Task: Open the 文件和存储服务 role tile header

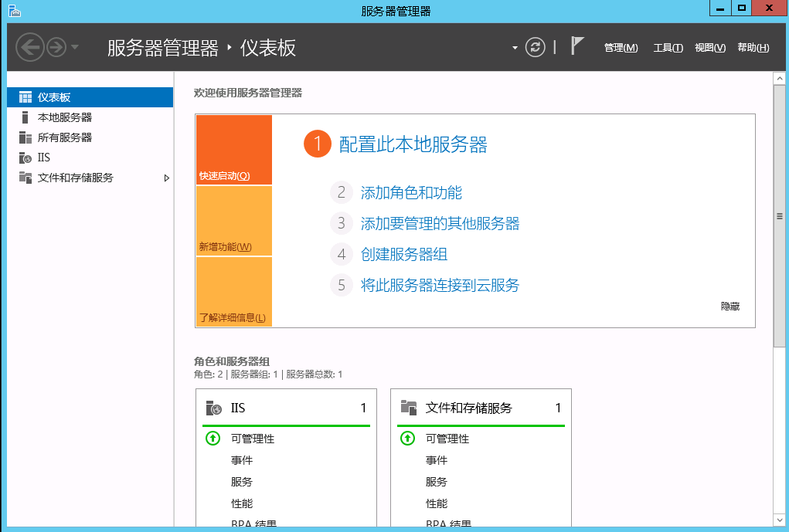Action: [481, 408]
